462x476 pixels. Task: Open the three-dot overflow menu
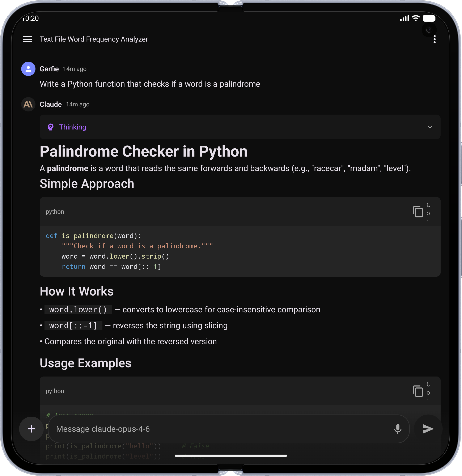coord(434,39)
